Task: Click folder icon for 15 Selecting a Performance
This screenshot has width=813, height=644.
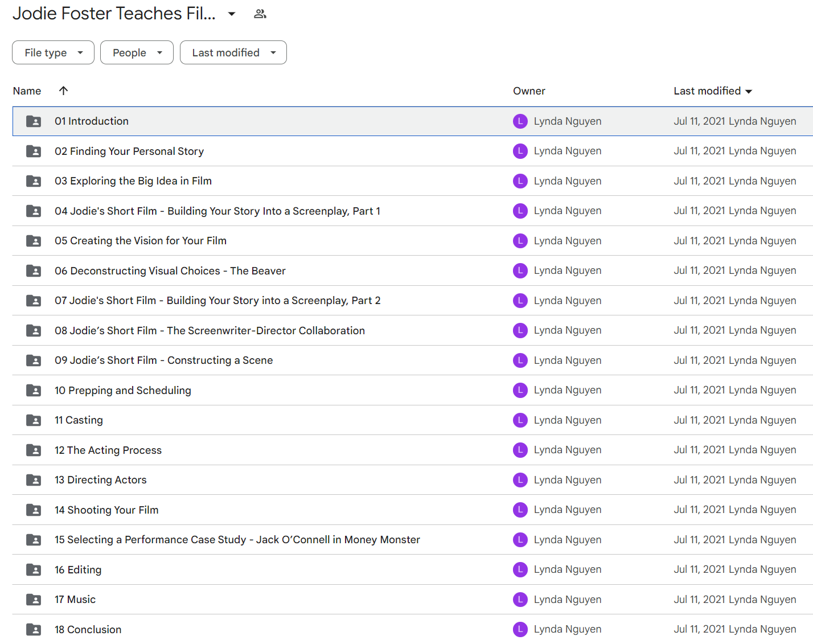Action: tap(34, 540)
